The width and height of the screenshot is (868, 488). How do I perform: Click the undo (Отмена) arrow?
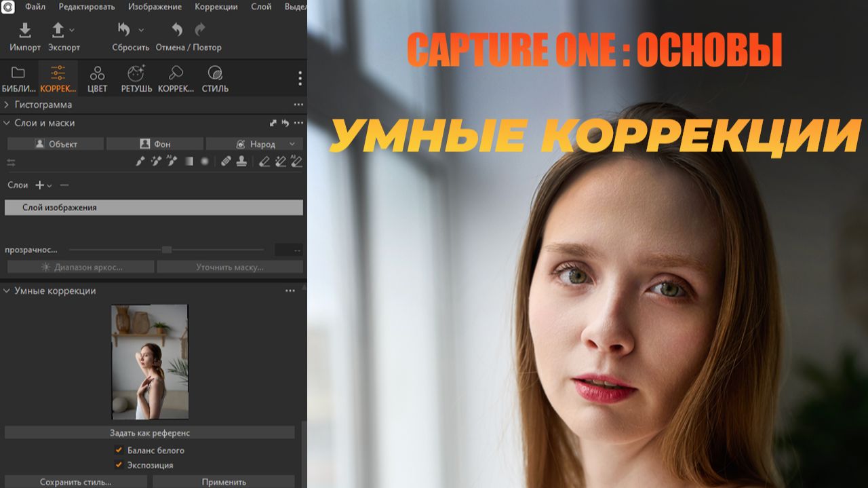(178, 30)
